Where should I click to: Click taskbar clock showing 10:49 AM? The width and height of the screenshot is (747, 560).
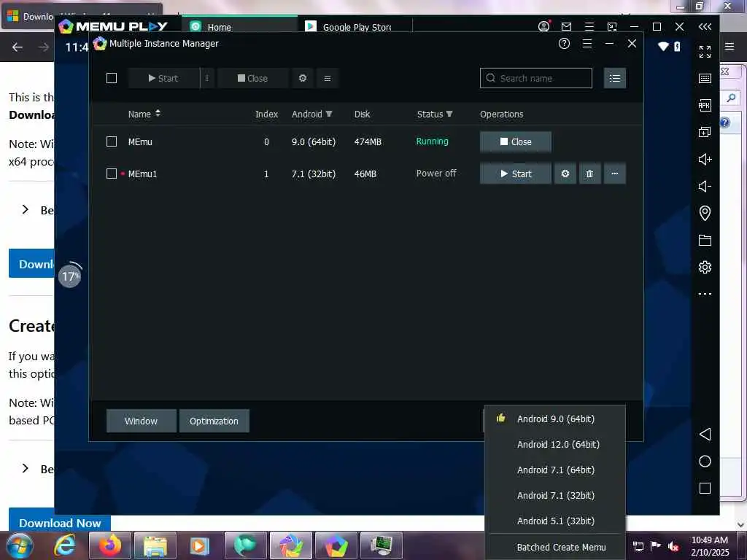click(x=710, y=546)
